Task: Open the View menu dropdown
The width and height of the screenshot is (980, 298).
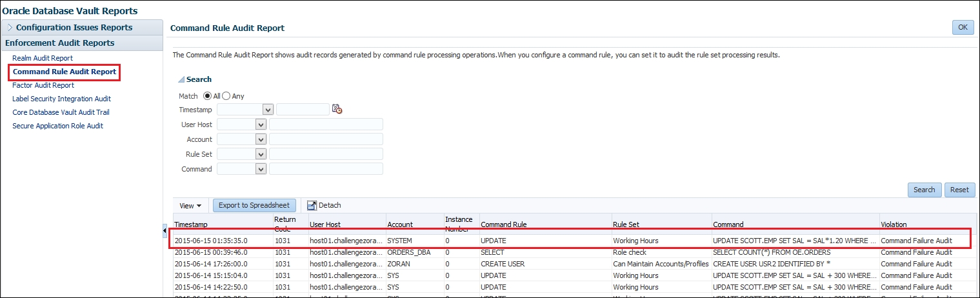Action: [190, 206]
